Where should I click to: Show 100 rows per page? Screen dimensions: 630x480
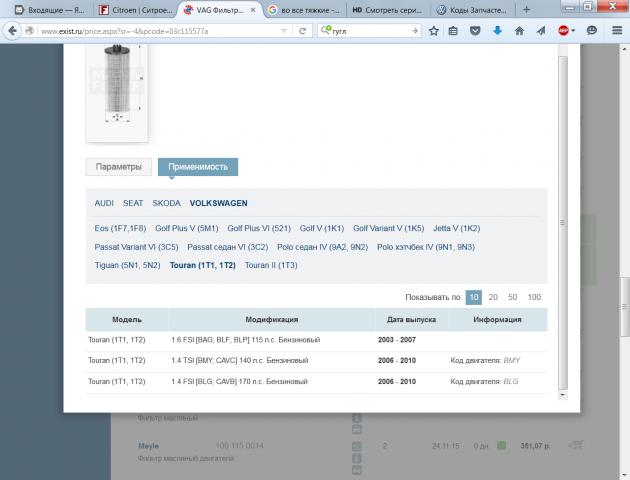click(534, 297)
